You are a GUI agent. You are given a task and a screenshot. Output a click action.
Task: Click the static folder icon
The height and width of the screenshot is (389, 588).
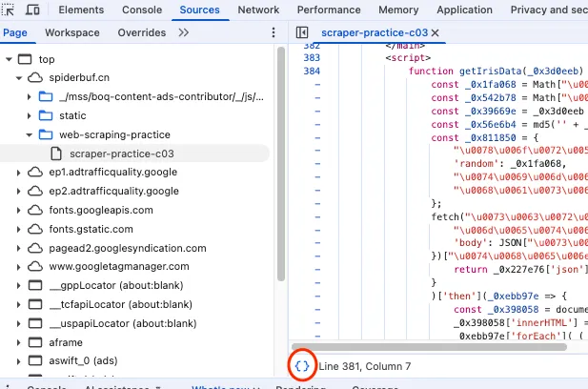[x=46, y=115]
